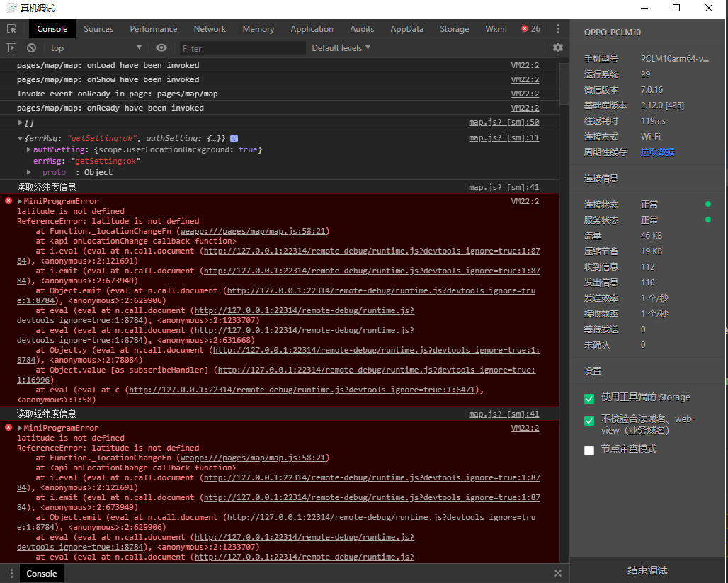Image resolution: width=728 pixels, height=583 pixels.
Task: Click the 119ms round-trip time value
Action: click(x=653, y=121)
